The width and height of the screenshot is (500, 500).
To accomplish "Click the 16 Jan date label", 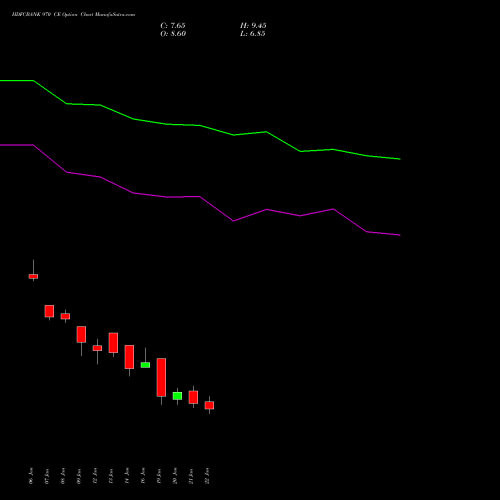I will click(x=143, y=476).
